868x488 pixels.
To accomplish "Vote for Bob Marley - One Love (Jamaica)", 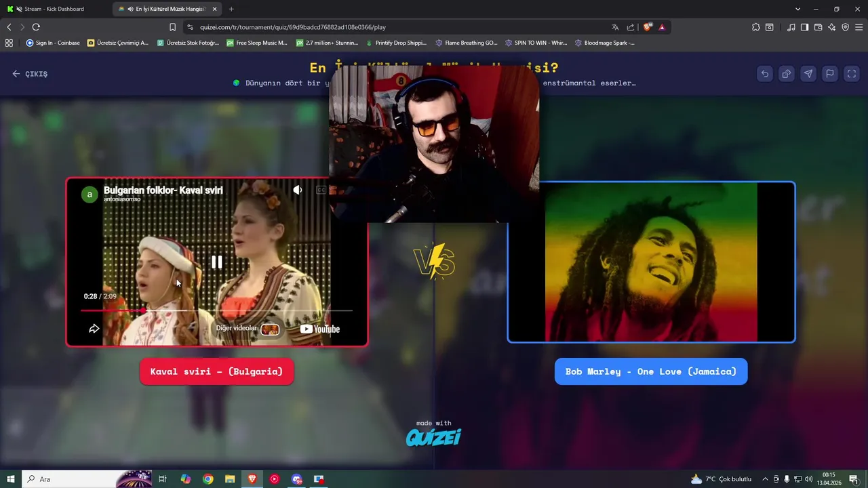I will [651, 371].
